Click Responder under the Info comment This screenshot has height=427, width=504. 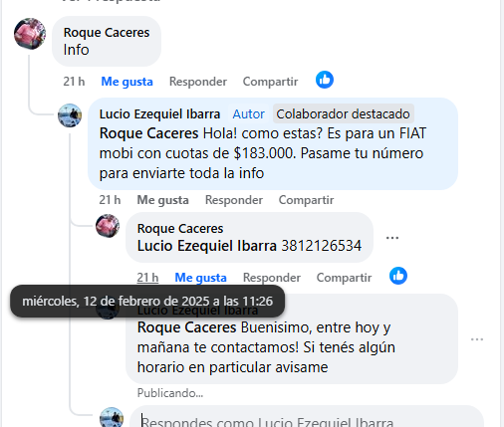198,82
